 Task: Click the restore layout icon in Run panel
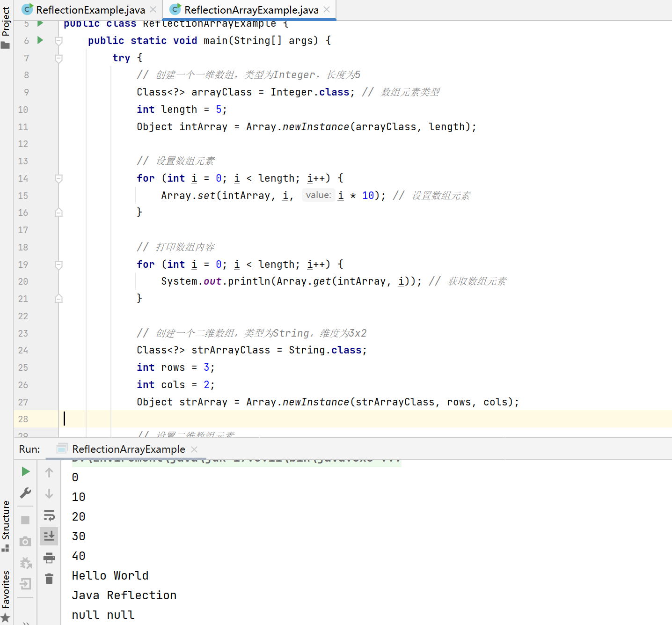pos(26,563)
